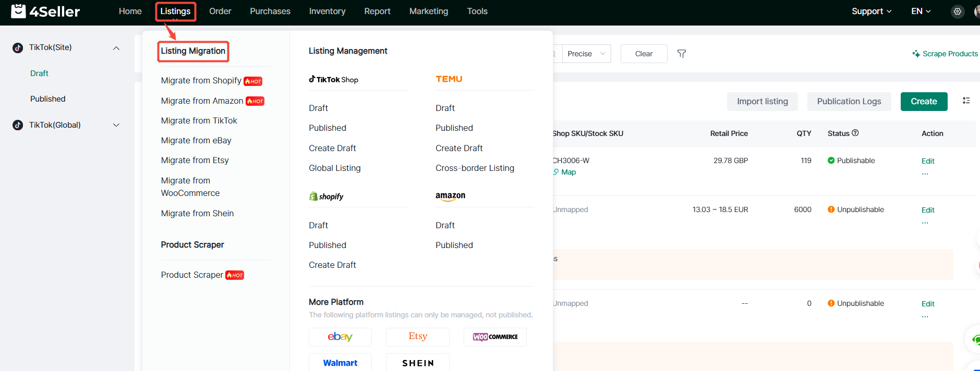The height and width of the screenshot is (371, 980).
Task: Open the settings gear icon
Action: pyautogui.click(x=958, y=11)
